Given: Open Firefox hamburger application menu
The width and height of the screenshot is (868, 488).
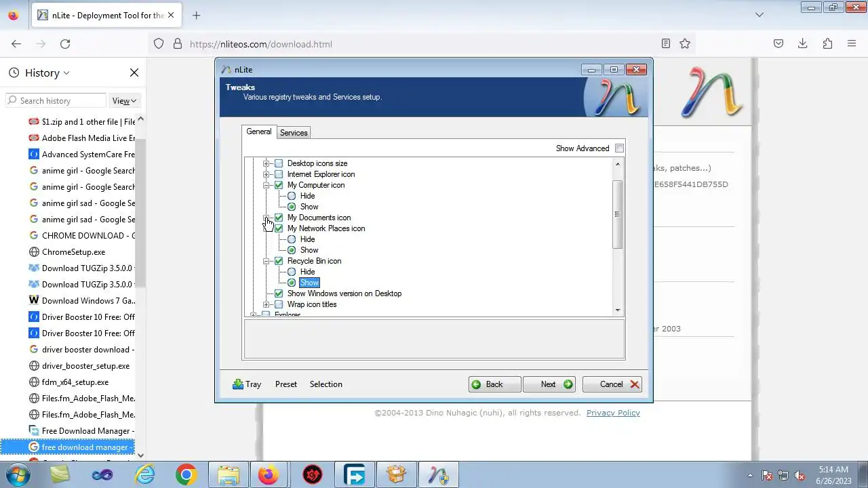Looking at the screenshot, I should click(852, 43).
